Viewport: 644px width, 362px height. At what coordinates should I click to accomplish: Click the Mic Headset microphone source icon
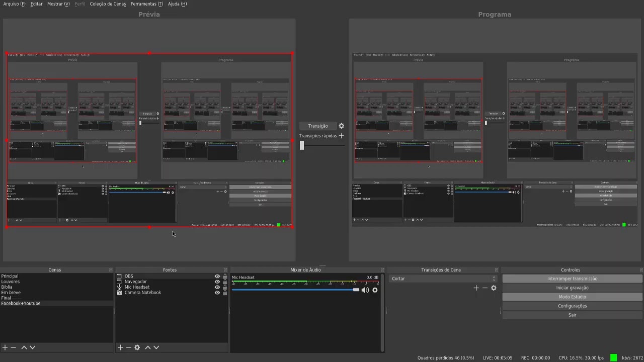pos(119,287)
